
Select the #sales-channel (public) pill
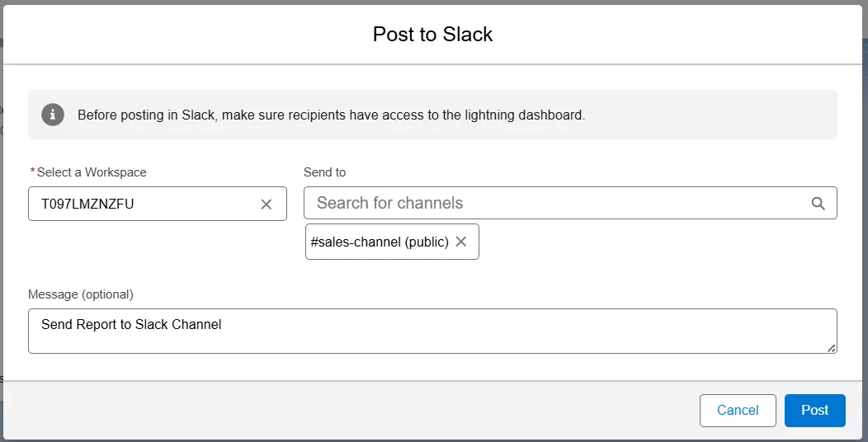(380, 242)
